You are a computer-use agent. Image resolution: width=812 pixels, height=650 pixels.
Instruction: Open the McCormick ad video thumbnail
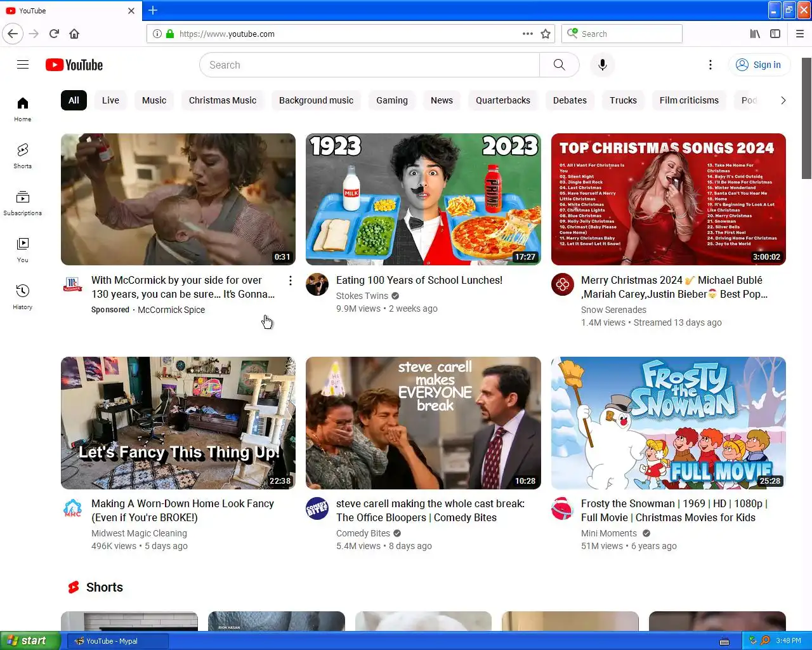[x=178, y=199]
